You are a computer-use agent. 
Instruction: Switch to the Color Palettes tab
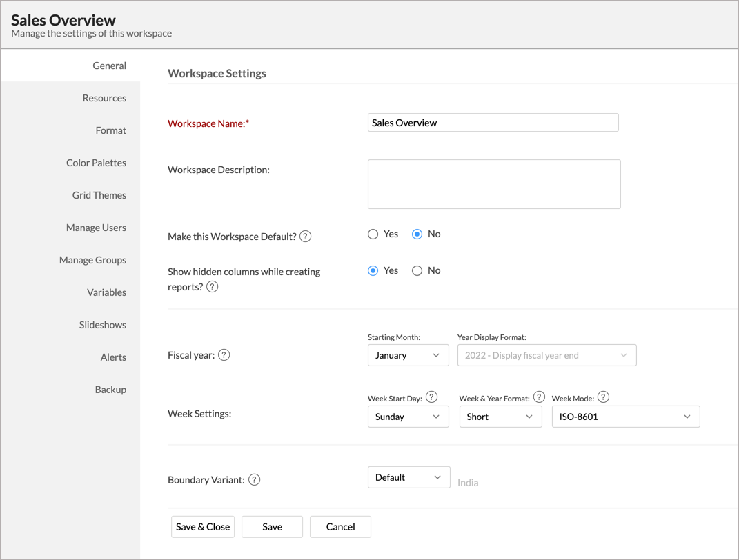96,163
